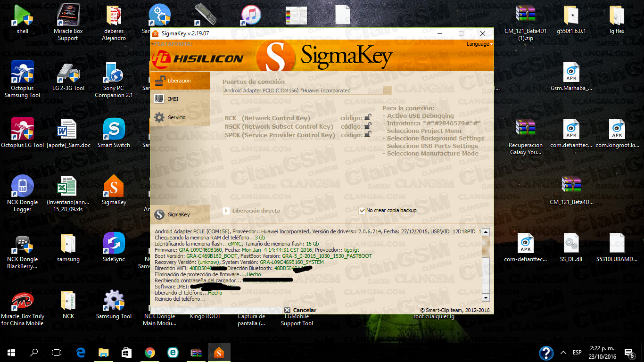Open LG 2-3G Tool shortcut
644x362 pixels.
[68, 76]
